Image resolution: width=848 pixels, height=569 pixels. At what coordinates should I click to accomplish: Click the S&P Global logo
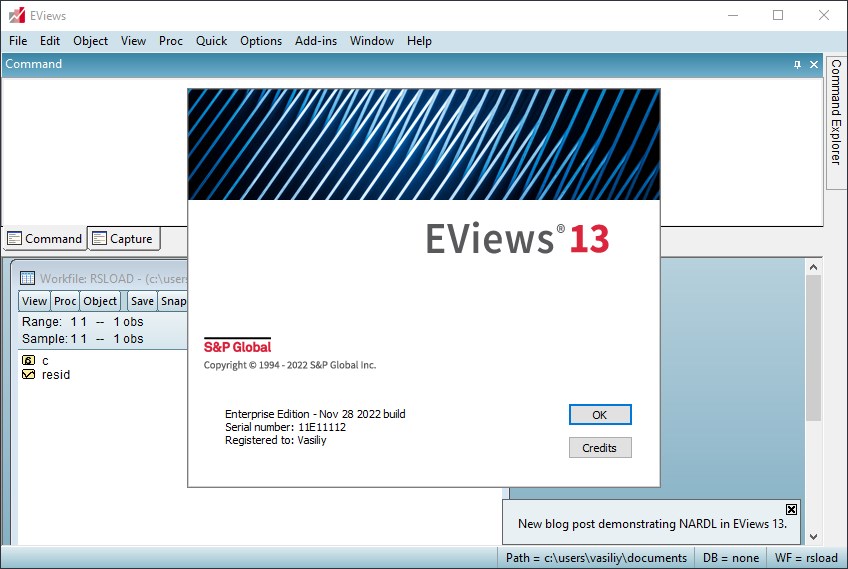tap(237, 346)
